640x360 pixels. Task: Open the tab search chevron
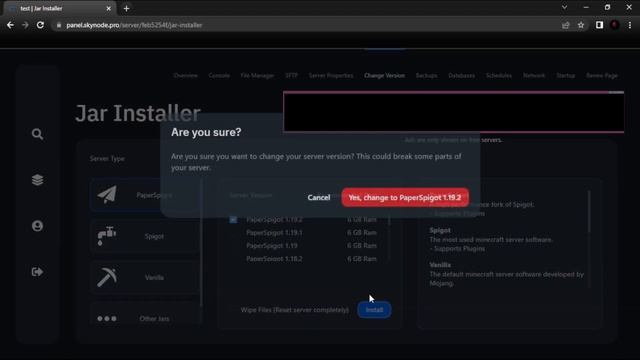(564, 7)
